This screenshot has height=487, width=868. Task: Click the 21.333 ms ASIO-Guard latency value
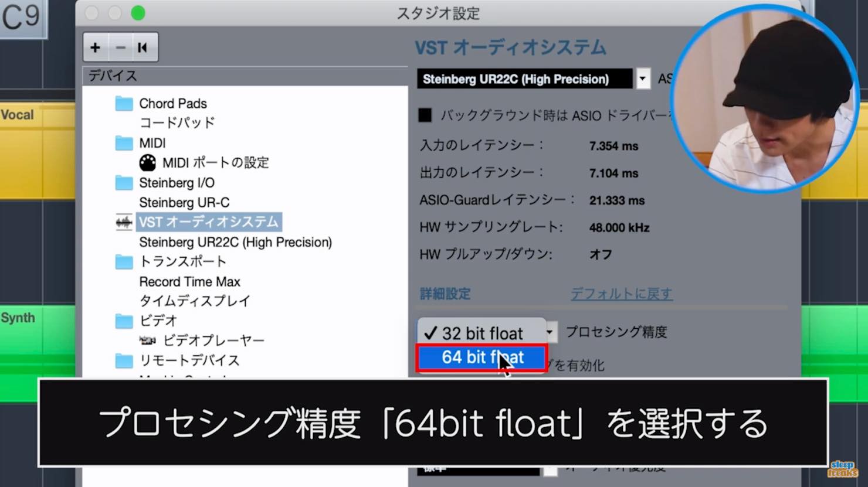pos(617,200)
